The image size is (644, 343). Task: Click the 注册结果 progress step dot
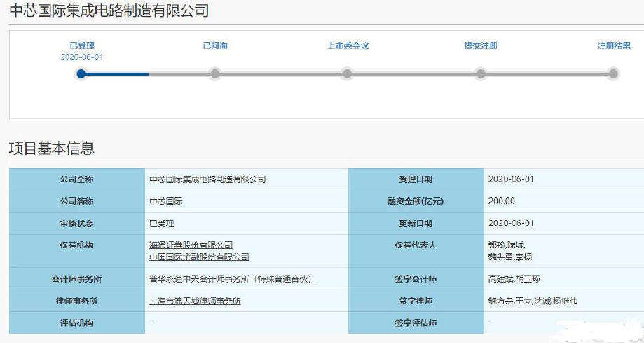pos(613,74)
